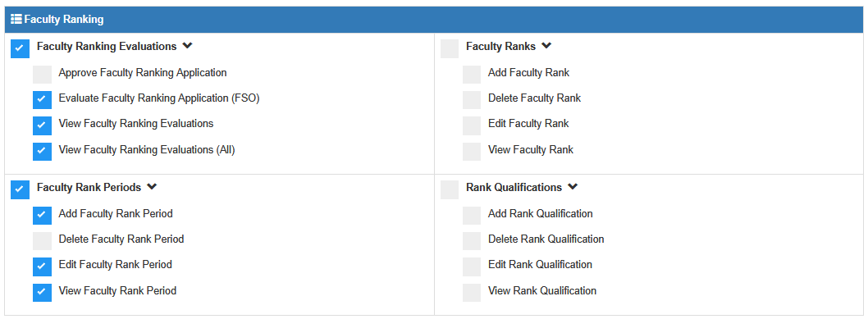Uncheck the Faculty Ranking Evaluations group checkbox
The width and height of the screenshot is (868, 319).
(x=20, y=48)
